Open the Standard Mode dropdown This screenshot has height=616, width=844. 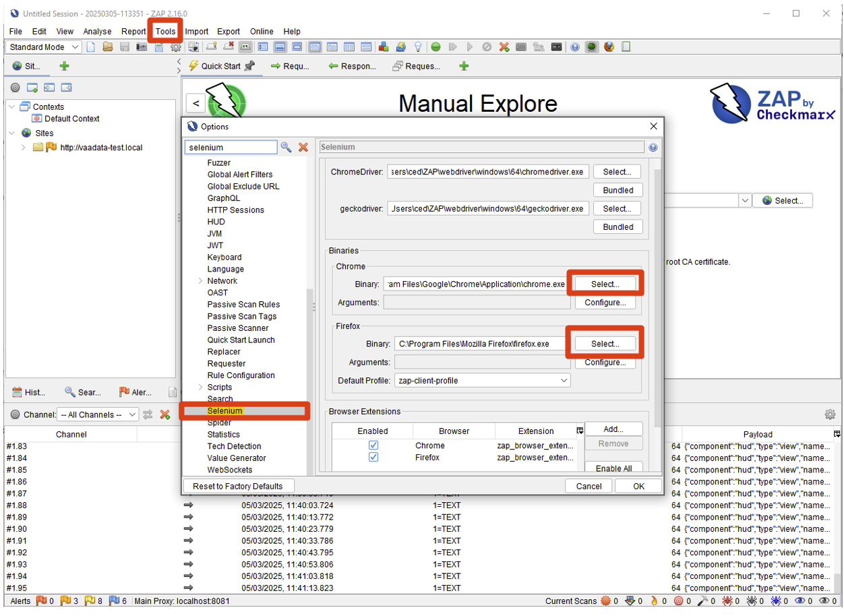click(44, 47)
